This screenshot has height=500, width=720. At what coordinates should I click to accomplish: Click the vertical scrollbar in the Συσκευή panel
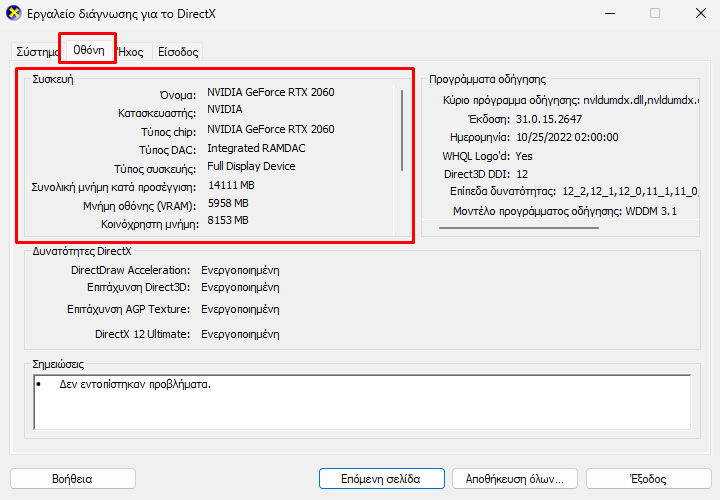click(402, 130)
